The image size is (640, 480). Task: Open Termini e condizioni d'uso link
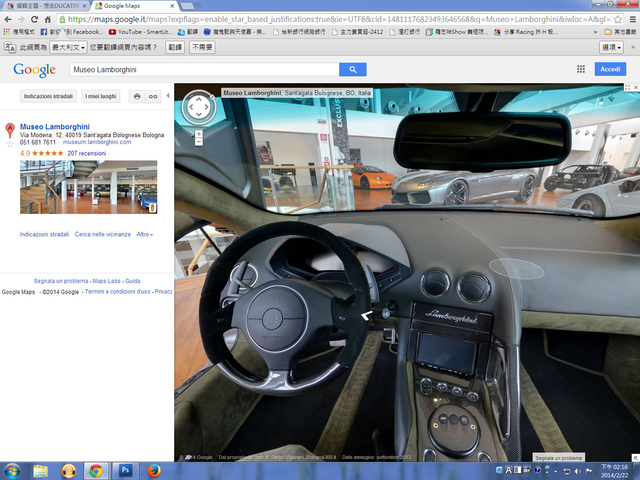coord(118,292)
